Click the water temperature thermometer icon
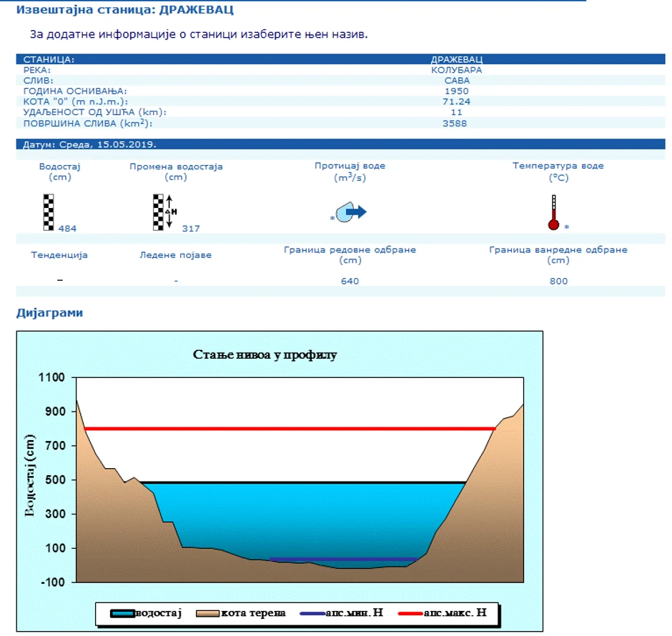The height and width of the screenshot is (636, 672). pyautogui.click(x=553, y=213)
